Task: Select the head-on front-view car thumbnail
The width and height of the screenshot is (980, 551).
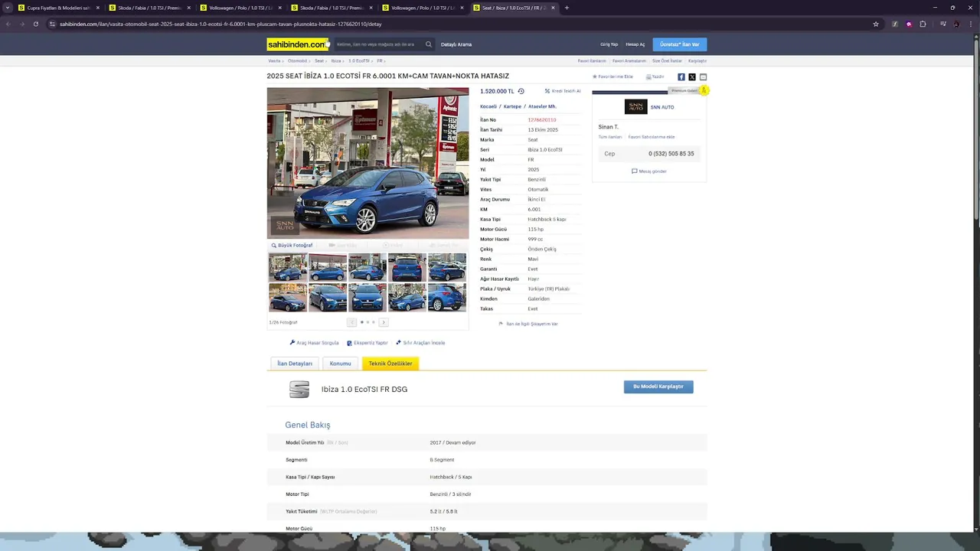Action: pos(367,298)
